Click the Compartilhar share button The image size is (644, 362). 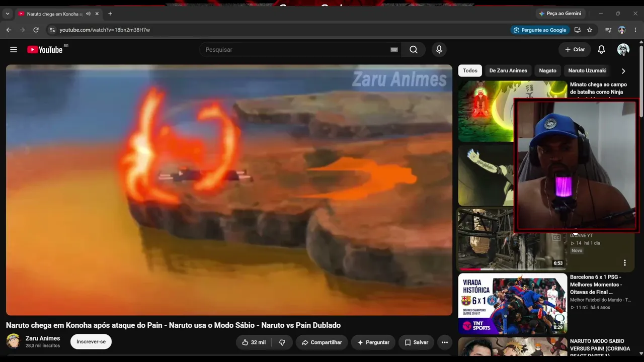(321, 342)
